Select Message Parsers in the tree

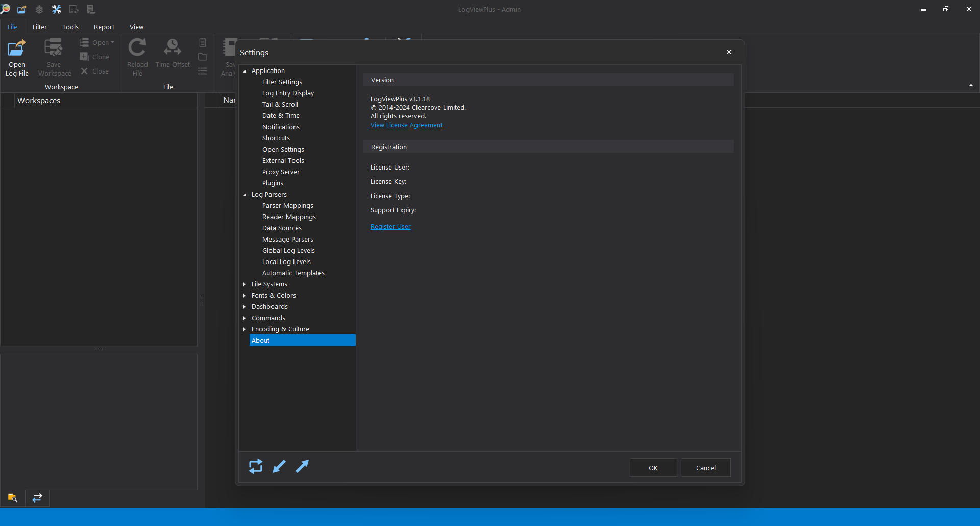[x=288, y=240]
